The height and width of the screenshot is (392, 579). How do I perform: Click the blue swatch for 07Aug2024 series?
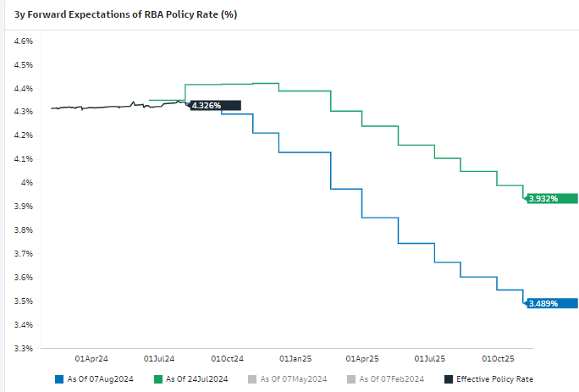coord(58,378)
